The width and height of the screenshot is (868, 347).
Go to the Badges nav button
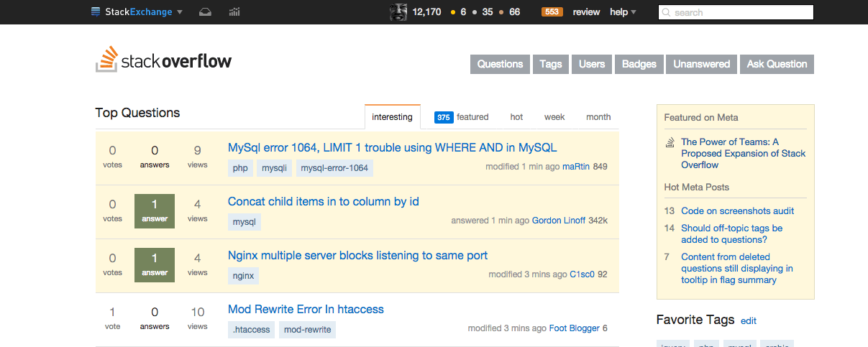click(x=639, y=64)
